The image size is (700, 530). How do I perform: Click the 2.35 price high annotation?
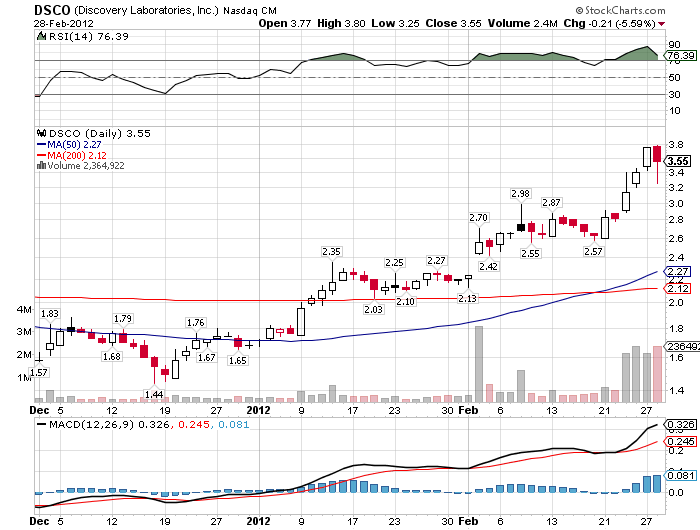coord(331,251)
